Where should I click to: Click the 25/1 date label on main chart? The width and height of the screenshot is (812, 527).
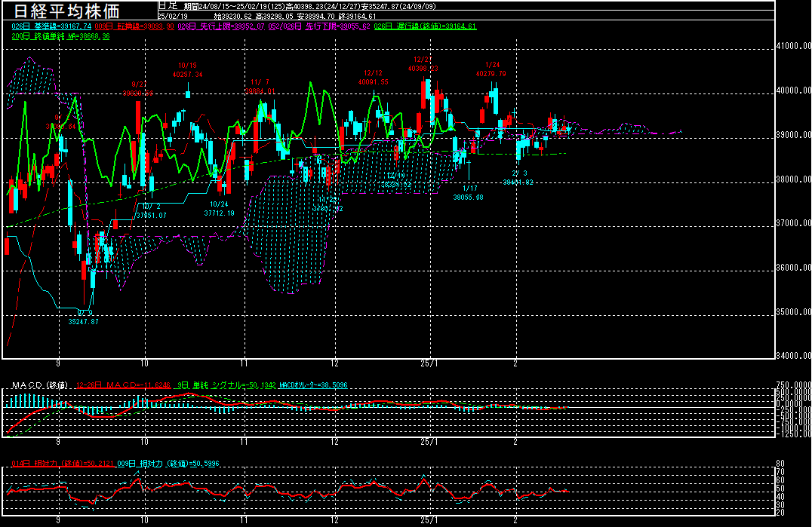tap(429, 363)
